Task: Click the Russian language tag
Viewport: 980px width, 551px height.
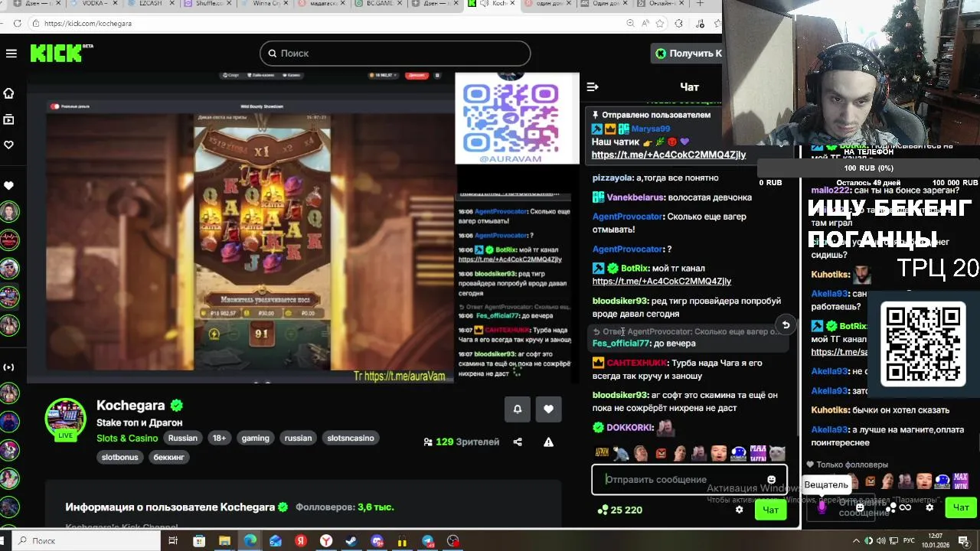Action: [x=183, y=438]
